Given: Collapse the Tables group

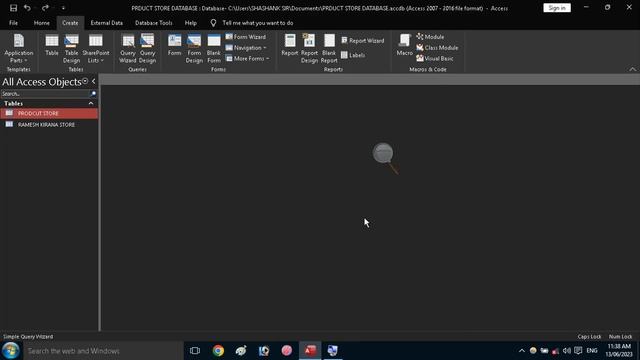Looking at the screenshot, I should tap(91, 104).
